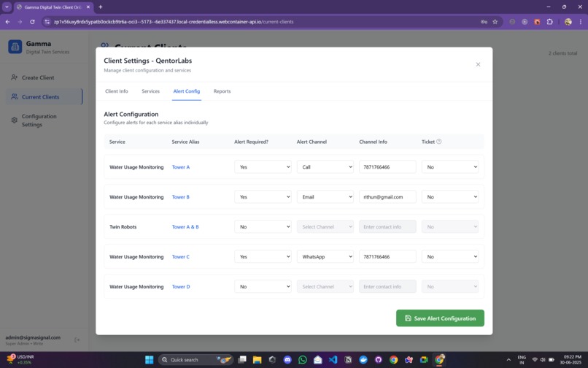Click the Tower D service alias link
Viewport: 588px width, 368px height.
181,286
